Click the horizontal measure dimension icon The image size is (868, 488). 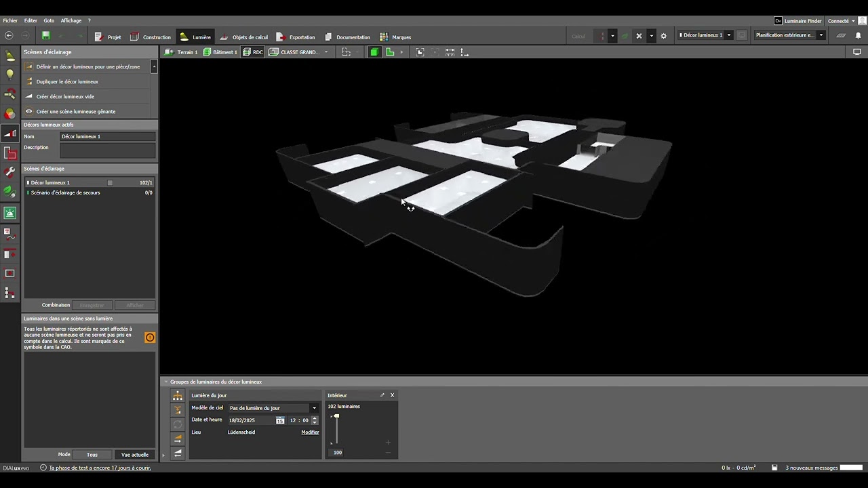click(450, 52)
